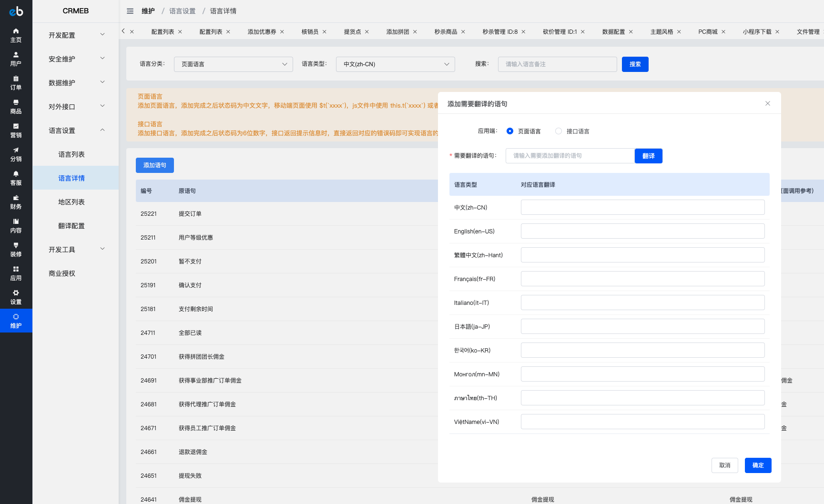The width and height of the screenshot is (824, 504).
Task: Focus the 日本語(ja-JP) translation field
Action: pyautogui.click(x=643, y=326)
